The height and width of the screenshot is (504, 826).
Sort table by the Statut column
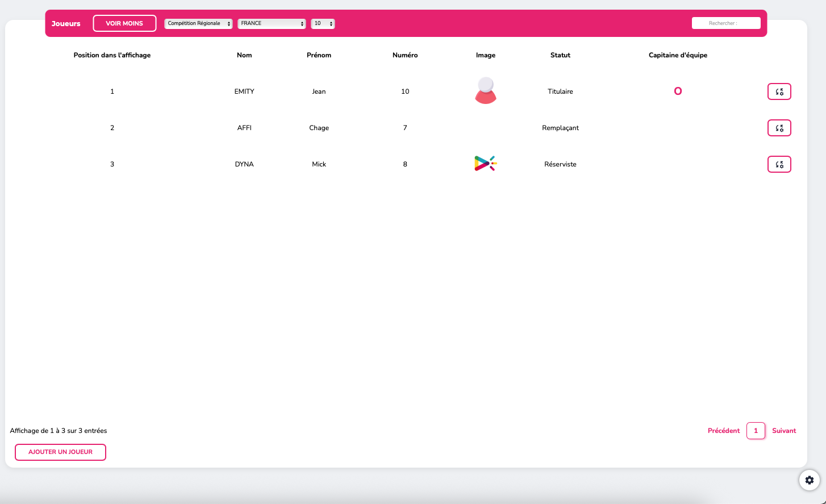pyautogui.click(x=560, y=55)
